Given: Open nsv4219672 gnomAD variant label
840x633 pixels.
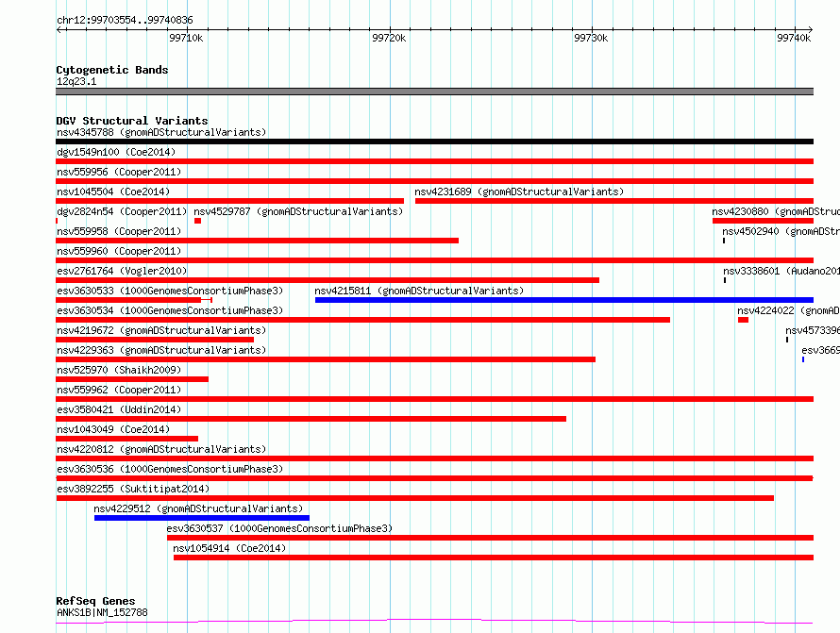Looking at the screenshot, I should click(x=161, y=330).
